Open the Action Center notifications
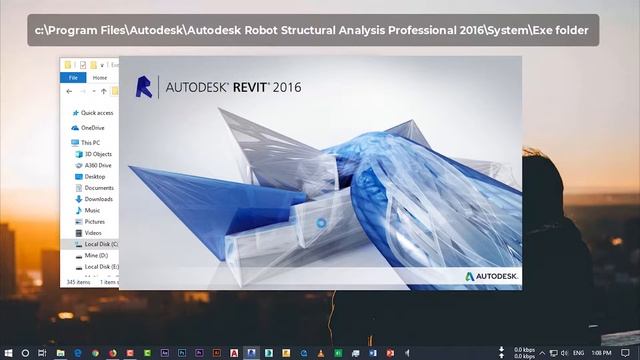 coord(625,353)
